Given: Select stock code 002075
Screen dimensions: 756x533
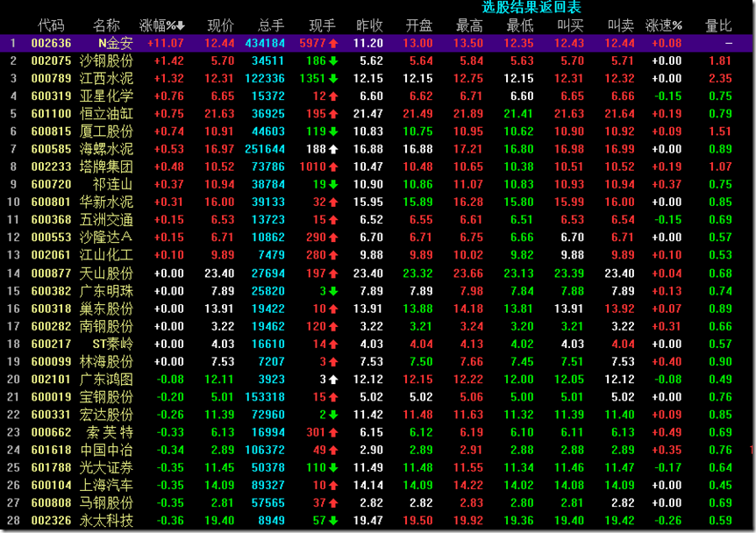Looking at the screenshot, I should click(51, 60).
